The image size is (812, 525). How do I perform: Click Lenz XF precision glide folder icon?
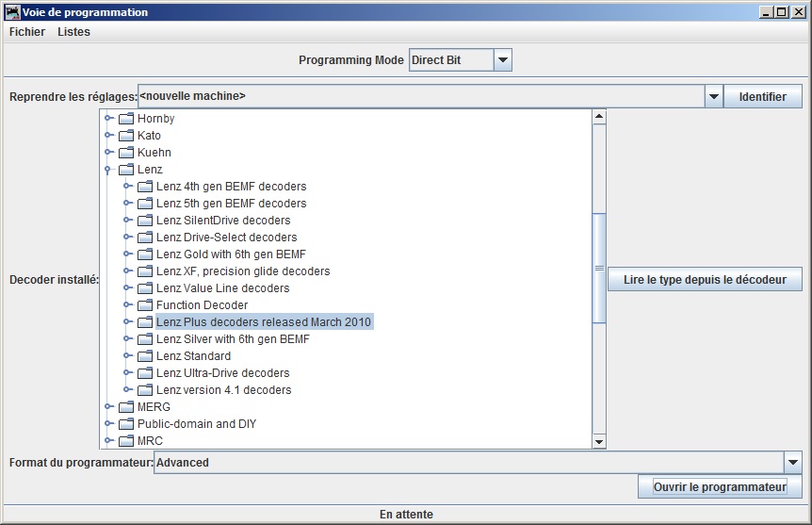[x=145, y=271]
